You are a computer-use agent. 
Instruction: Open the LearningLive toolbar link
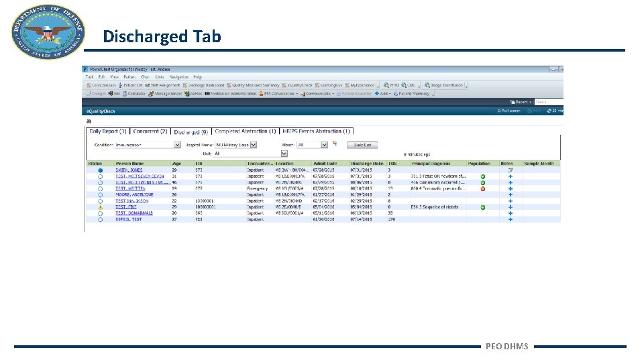(329, 85)
